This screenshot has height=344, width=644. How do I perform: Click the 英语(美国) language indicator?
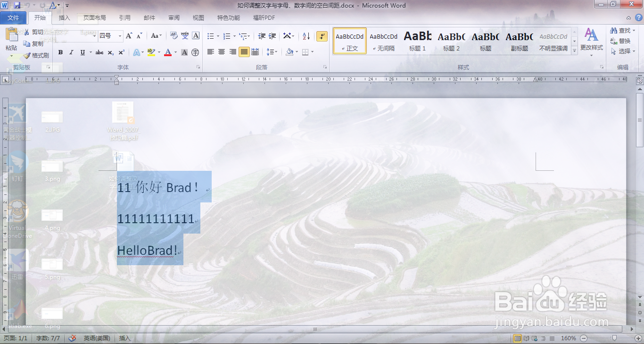pyautogui.click(x=97, y=338)
